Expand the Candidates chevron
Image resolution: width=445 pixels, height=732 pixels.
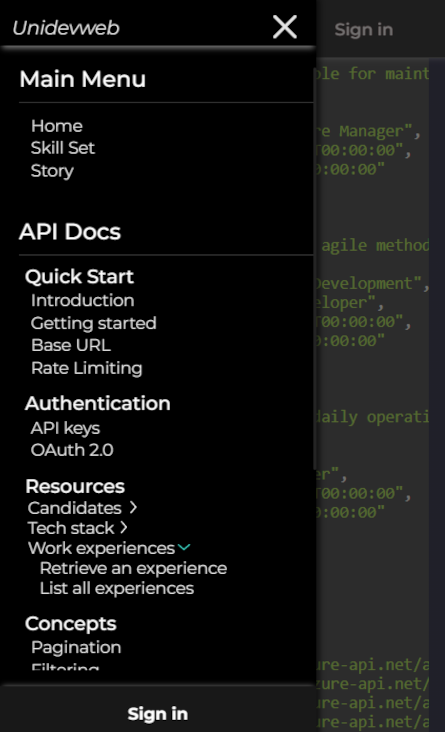[133, 507]
